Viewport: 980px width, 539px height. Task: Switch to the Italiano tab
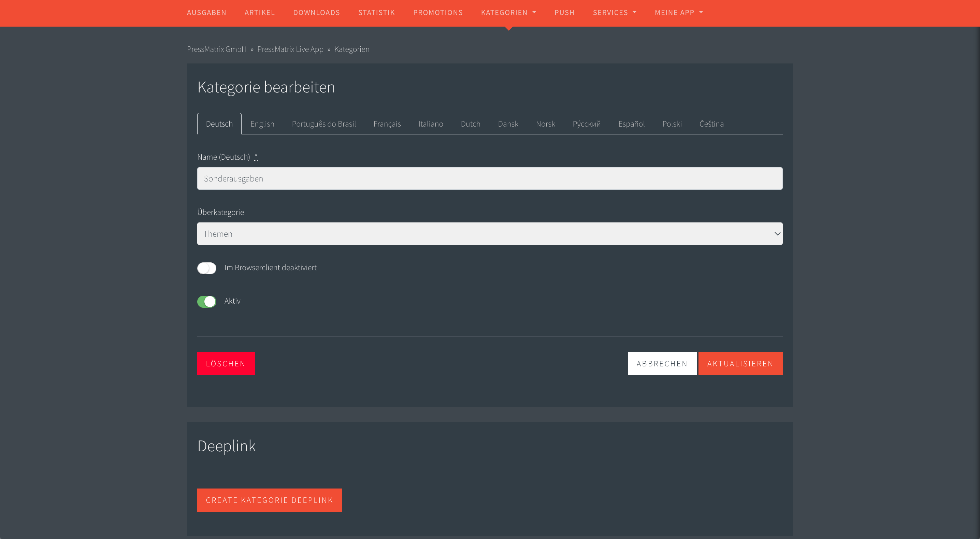(x=431, y=123)
